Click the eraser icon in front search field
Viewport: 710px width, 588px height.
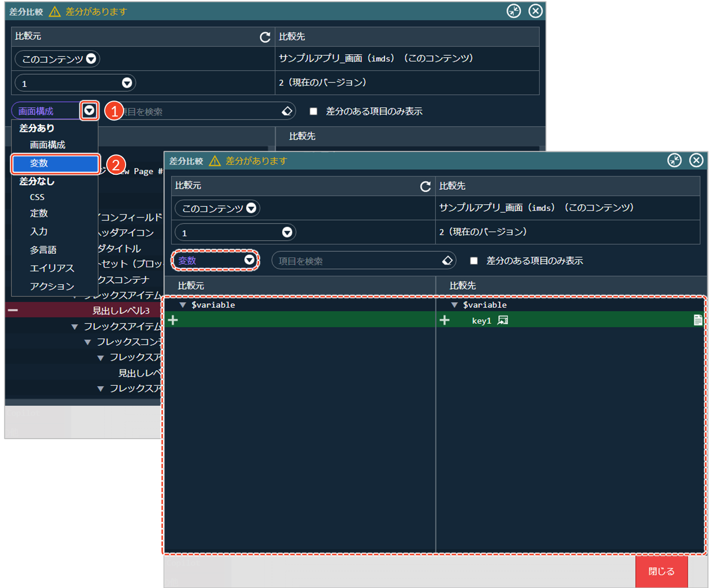(x=447, y=260)
